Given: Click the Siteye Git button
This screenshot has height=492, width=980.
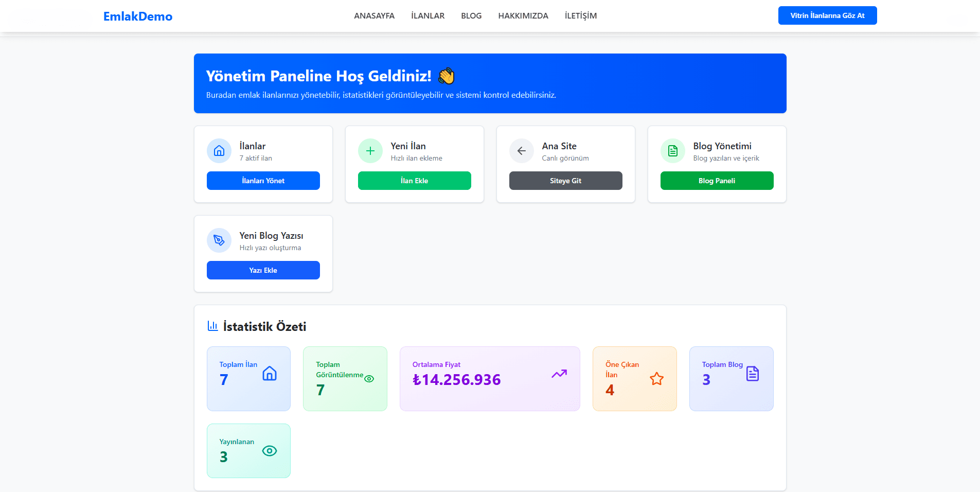Looking at the screenshot, I should (x=566, y=181).
